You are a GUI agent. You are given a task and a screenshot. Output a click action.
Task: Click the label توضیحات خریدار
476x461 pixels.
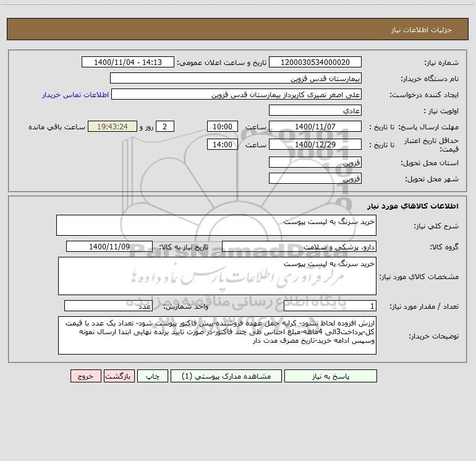pyautogui.click(x=433, y=336)
